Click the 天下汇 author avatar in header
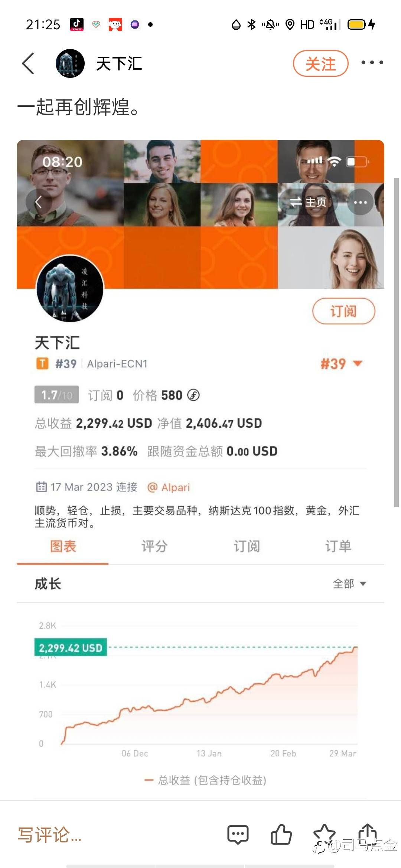Screen dimensions: 401x868 tap(70, 63)
